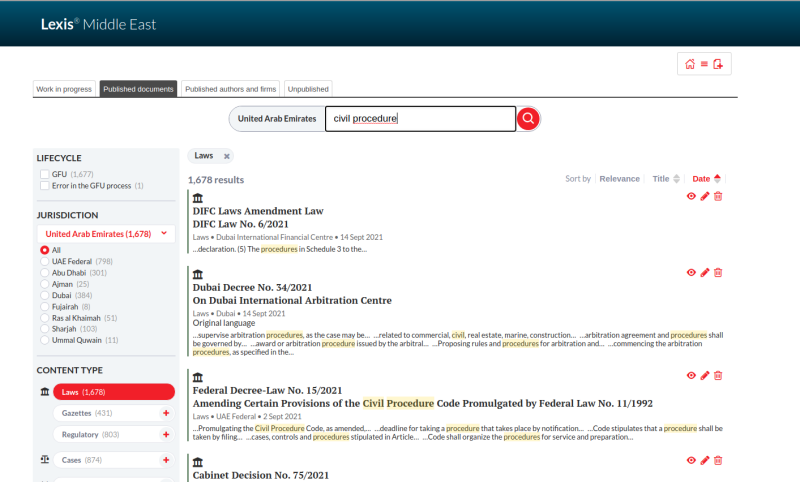This screenshot has width=800, height=482.
Task: Select Ras al Khaimah jurisdiction radio
Action: pyautogui.click(x=45, y=318)
